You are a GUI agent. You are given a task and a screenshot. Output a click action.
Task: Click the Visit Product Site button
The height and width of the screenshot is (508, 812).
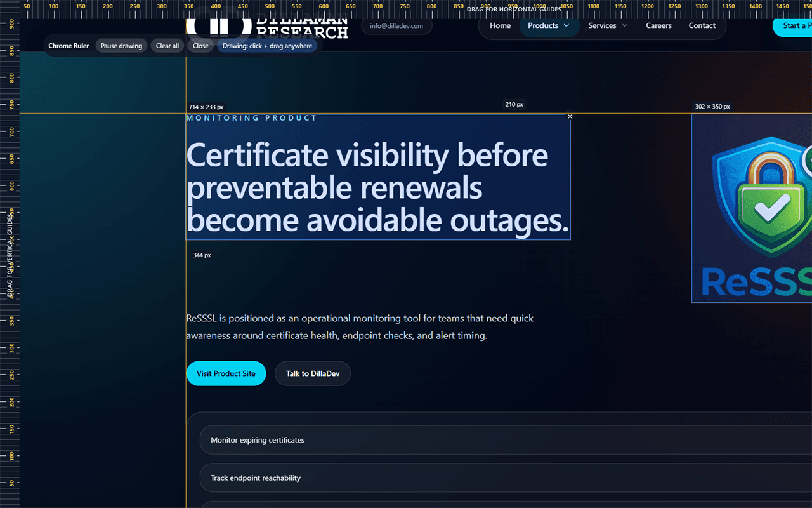(226, 373)
